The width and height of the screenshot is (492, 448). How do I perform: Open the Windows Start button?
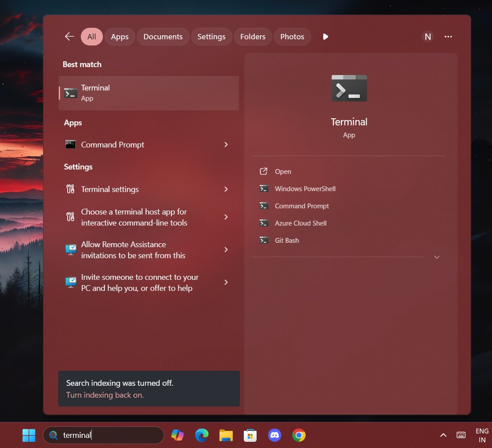(29, 435)
